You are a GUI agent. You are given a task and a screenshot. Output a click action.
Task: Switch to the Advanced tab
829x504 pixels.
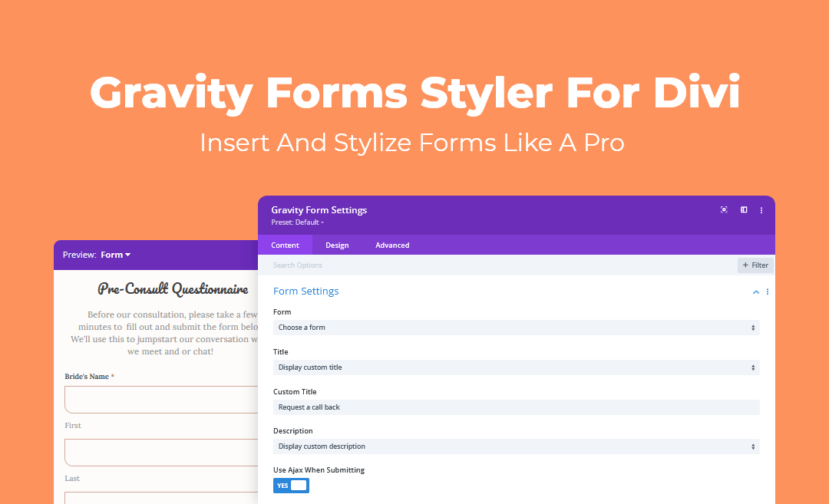[392, 245]
